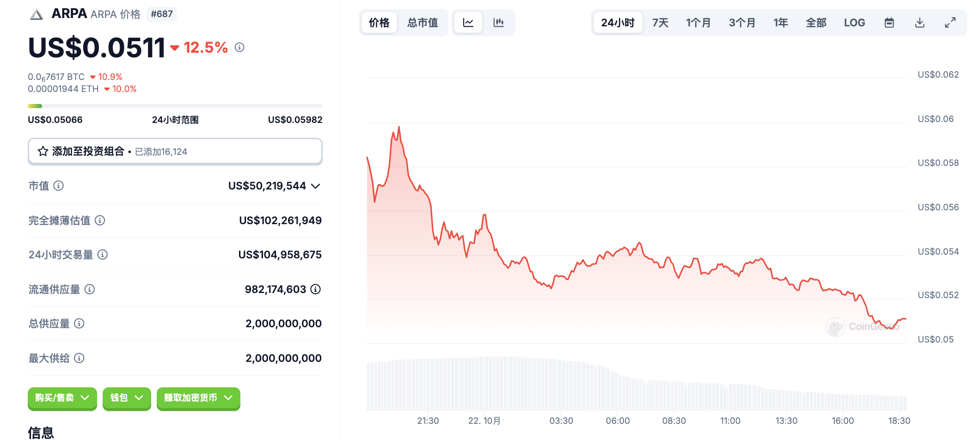Screen dimensions: 980x440
Task: Expand the chart to fullscreen
Action: click(950, 23)
